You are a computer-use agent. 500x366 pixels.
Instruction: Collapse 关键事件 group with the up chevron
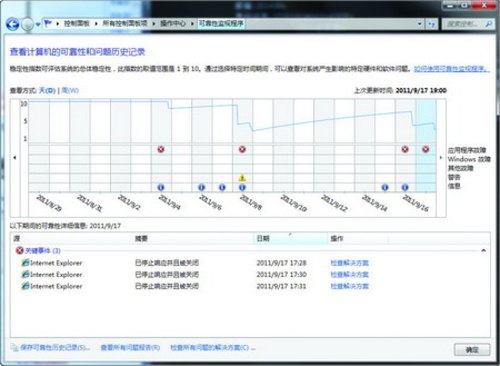pos(483,250)
